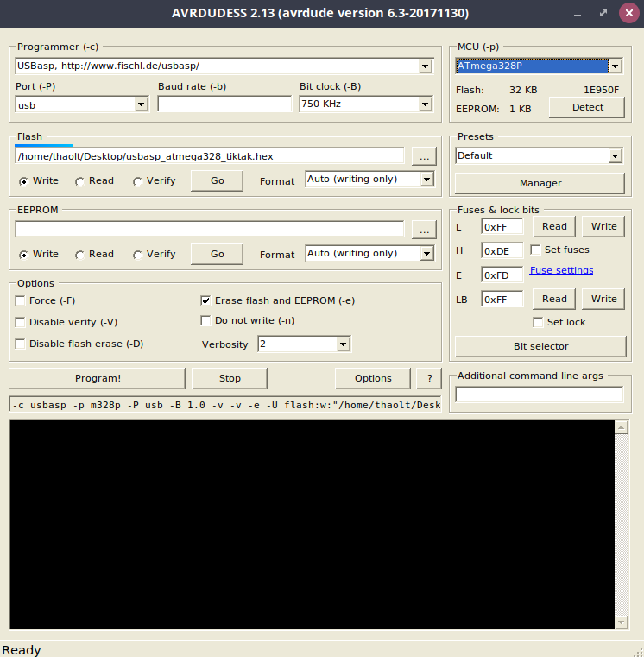Viewport: 644px width, 657px height.
Task: Close the AVRDUDESS window
Action: click(628, 14)
